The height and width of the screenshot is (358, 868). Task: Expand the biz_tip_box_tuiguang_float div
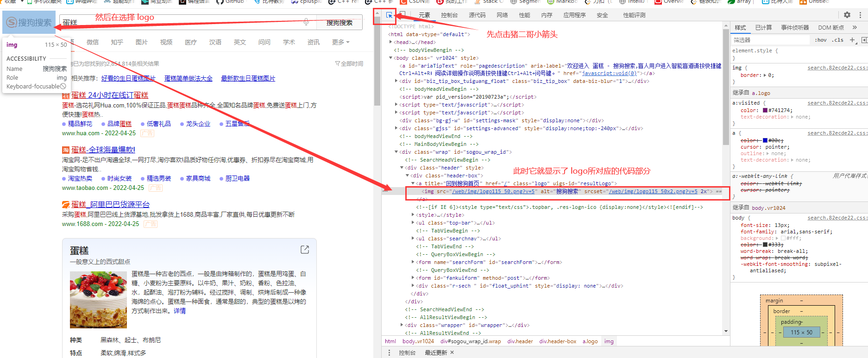pos(396,81)
